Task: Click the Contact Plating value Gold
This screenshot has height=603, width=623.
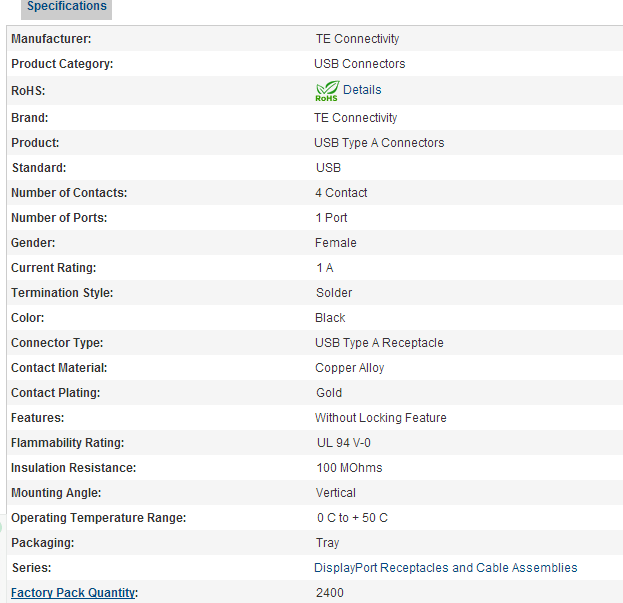Action: [x=329, y=393]
